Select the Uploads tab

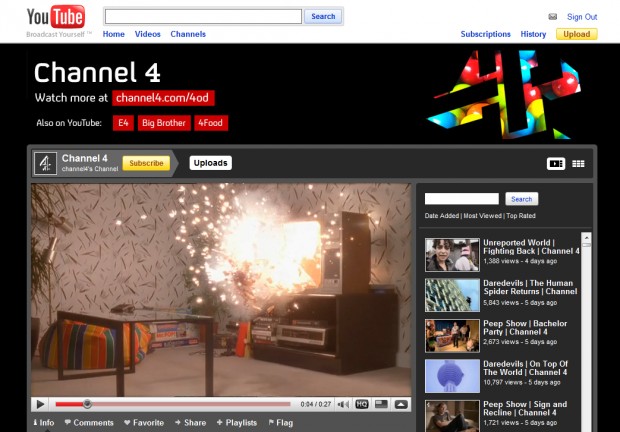point(210,163)
